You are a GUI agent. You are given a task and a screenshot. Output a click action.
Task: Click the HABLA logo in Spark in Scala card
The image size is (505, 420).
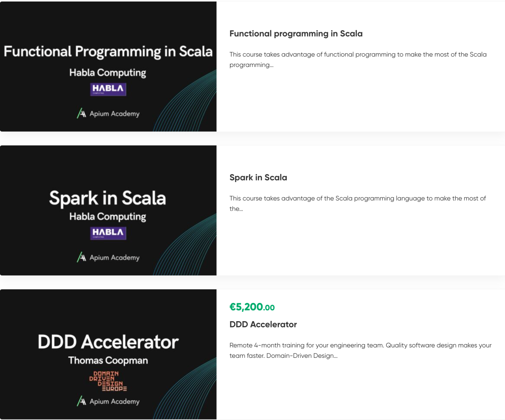coord(108,233)
